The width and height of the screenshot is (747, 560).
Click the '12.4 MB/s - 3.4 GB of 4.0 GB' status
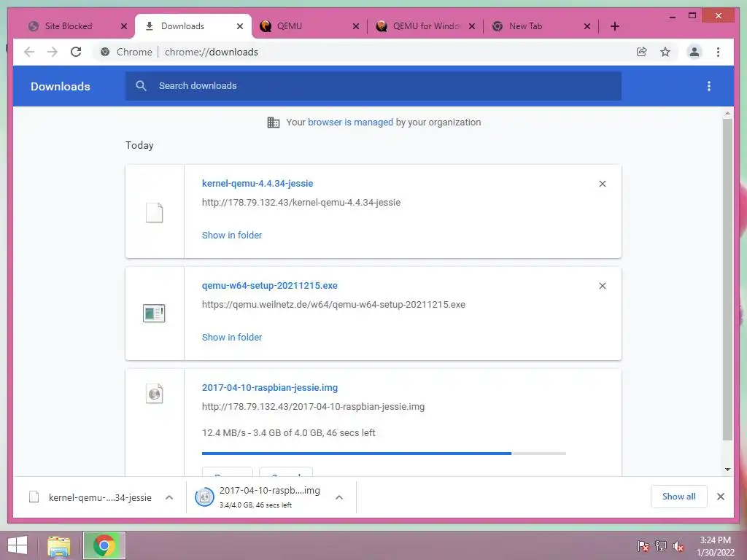(288, 432)
